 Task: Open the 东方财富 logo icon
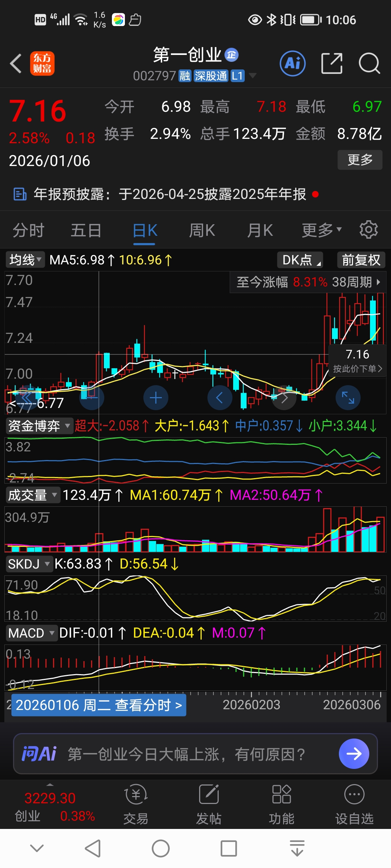pyautogui.click(x=42, y=63)
